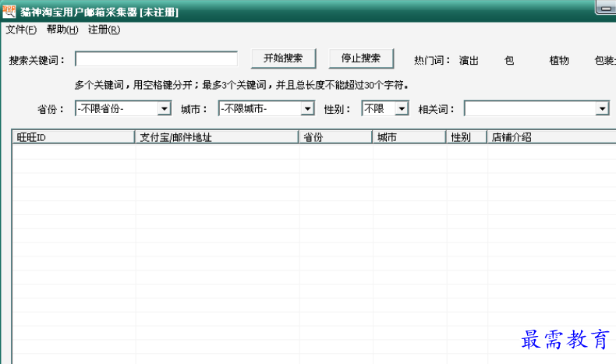This screenshot has height=364, width=616.
Task: Click the 开始搜索 button
Action: click(283, 58)
